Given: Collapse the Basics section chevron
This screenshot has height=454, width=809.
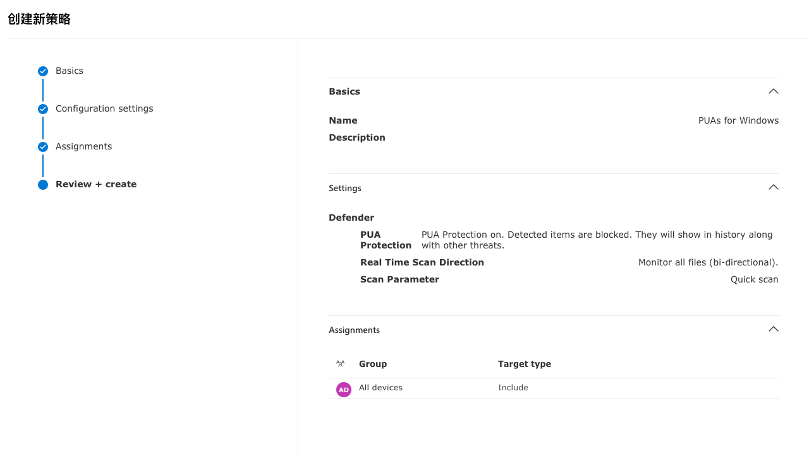Looking at the screenshot, I should pyautogui.click(x=773, y=91).
